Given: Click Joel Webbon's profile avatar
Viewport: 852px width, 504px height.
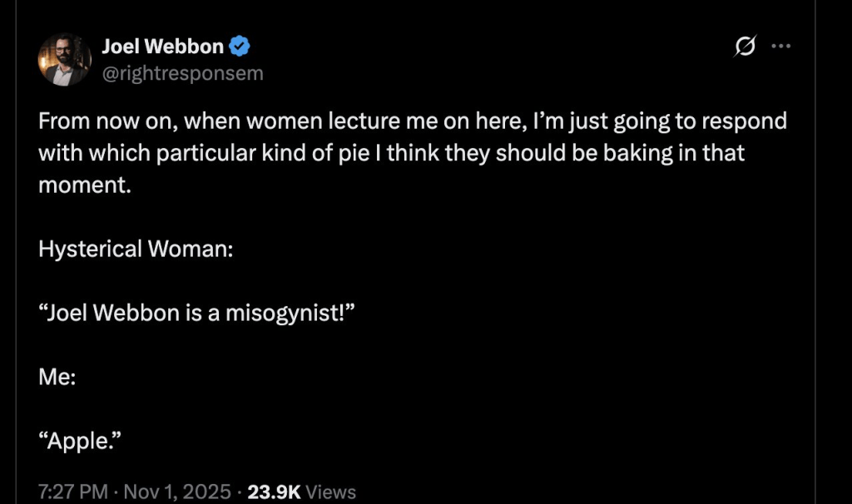Looking at the screenshot, I should 64,60.
